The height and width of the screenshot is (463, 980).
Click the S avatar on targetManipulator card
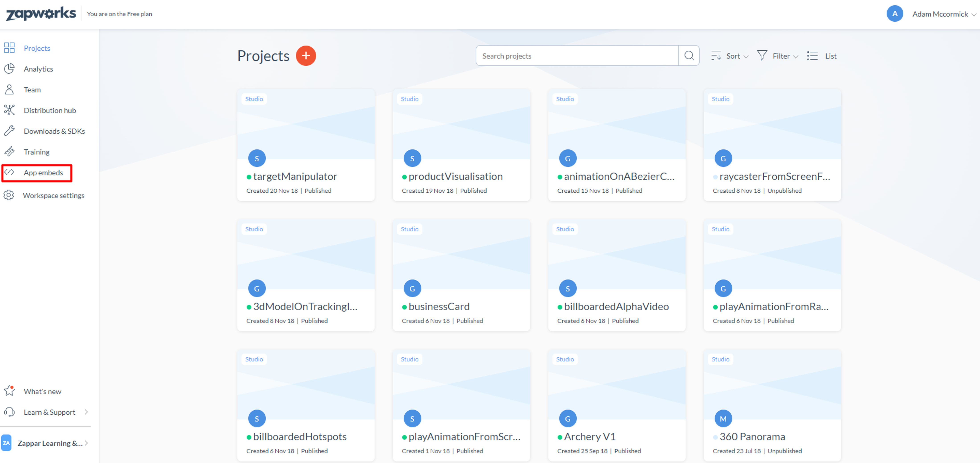257,158
